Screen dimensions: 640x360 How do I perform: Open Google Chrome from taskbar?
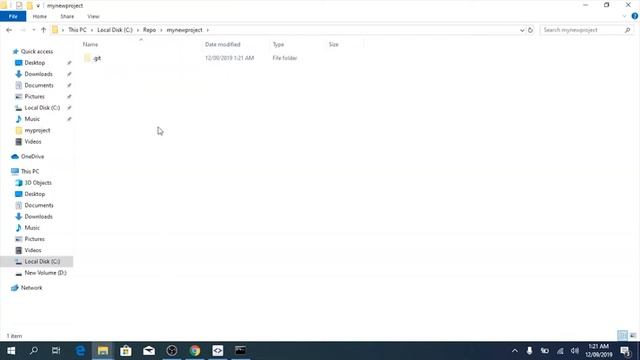click(195, 351)
